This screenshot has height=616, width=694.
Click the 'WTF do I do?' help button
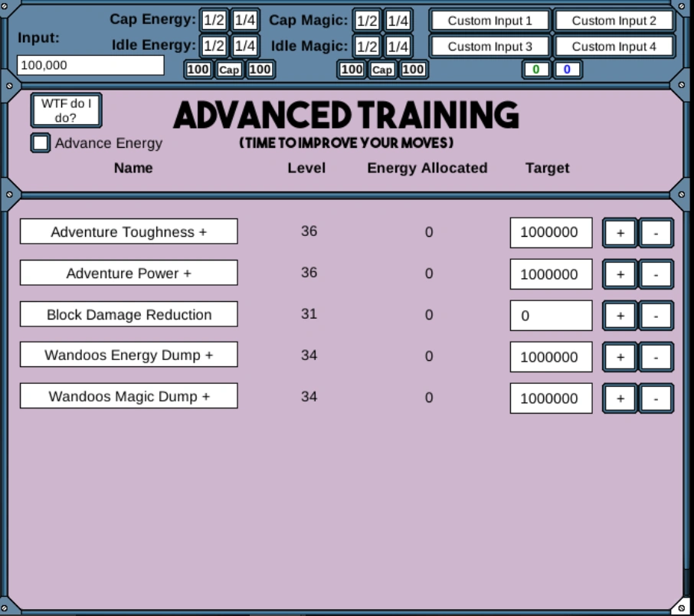click(66, 110)
